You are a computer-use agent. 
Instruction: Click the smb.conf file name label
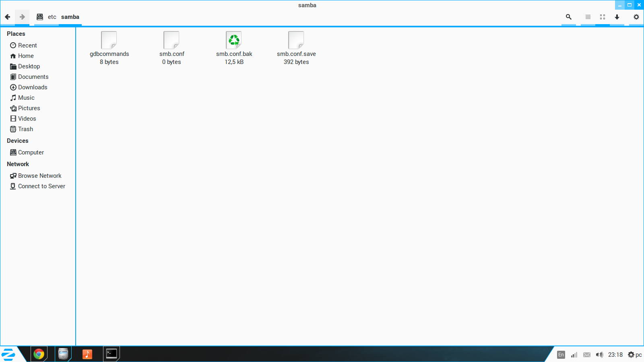172,54
